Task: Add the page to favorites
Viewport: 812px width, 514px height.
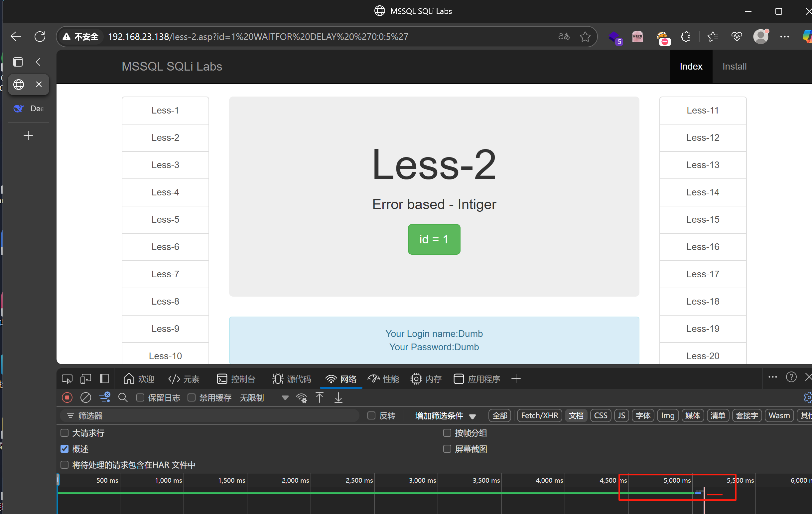Action: point(585,36)
